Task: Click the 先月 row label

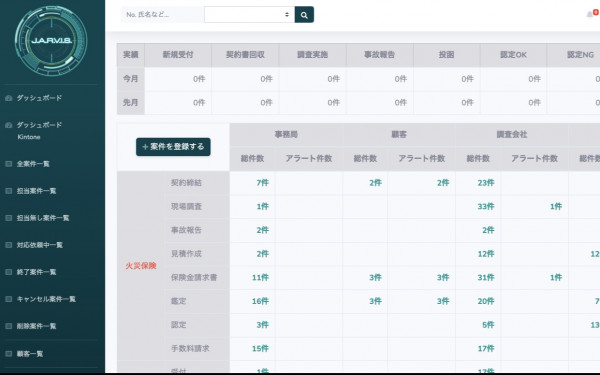Action: coord(130,103)
